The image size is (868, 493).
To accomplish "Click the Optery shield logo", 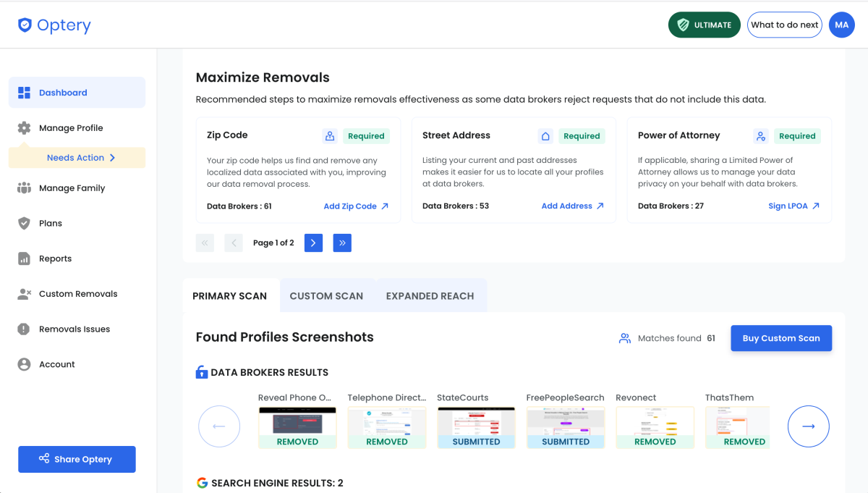I will (25, 25).
